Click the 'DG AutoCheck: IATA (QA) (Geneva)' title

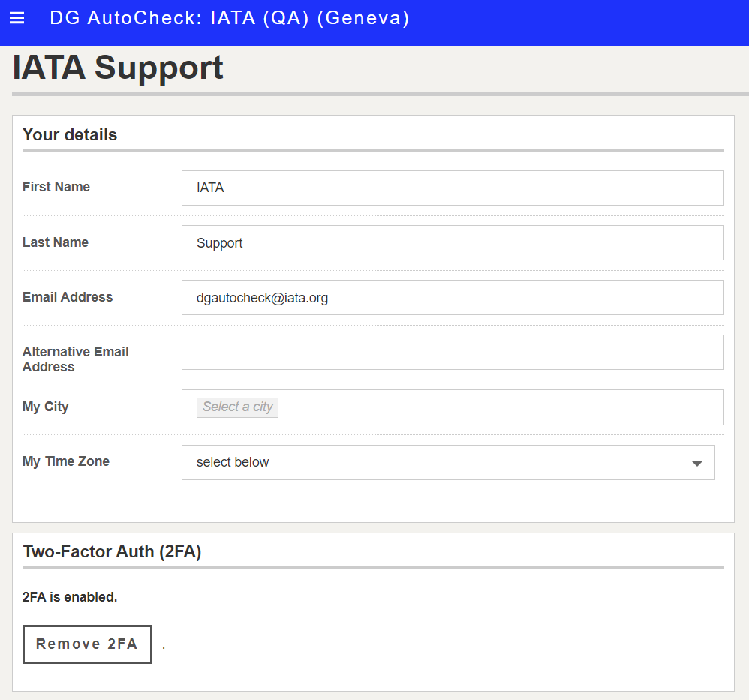(230, 18)
